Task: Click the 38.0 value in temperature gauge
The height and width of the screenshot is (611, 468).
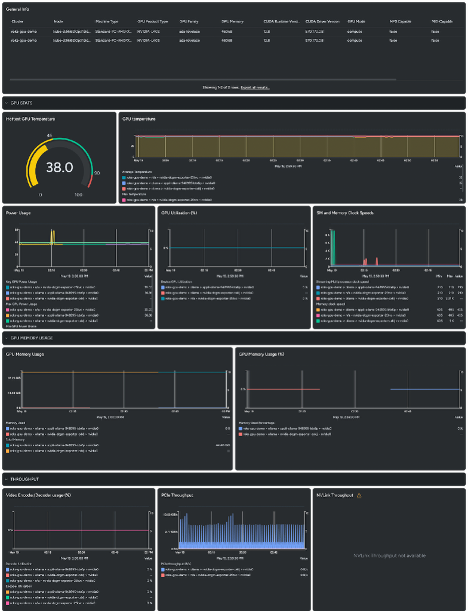Action: tap(59, 168)
